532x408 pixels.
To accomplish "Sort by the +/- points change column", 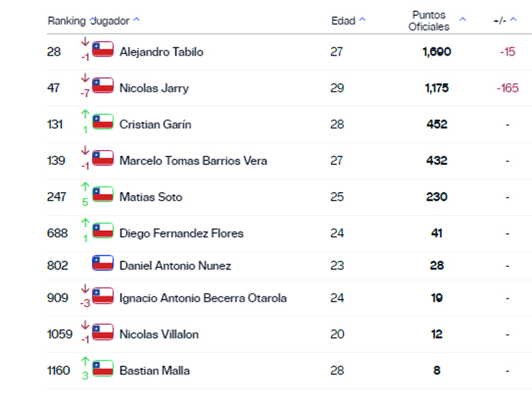I will tap(505, 21).
